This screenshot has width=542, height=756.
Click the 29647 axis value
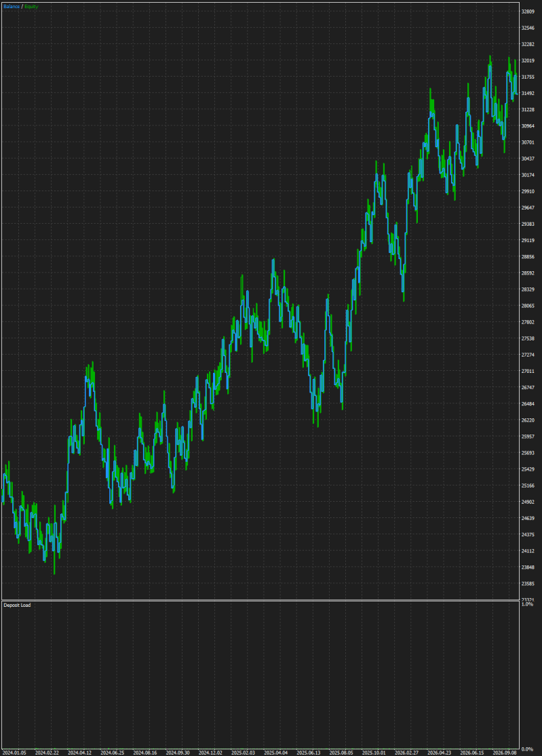528,207
